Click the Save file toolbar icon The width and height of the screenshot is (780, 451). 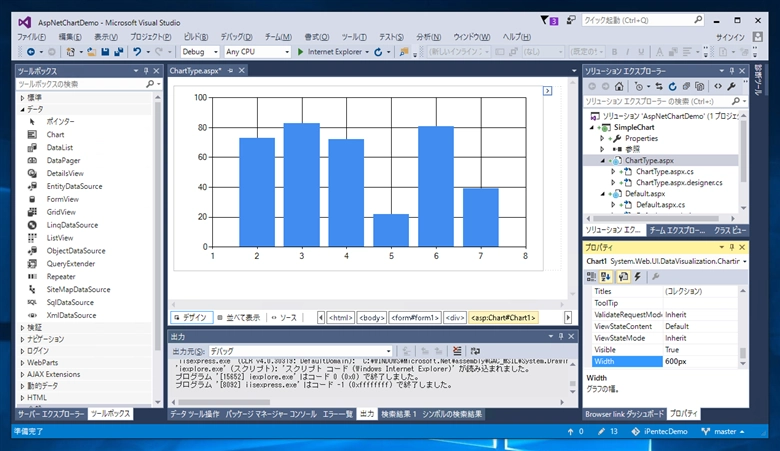[x=105, y=52]
